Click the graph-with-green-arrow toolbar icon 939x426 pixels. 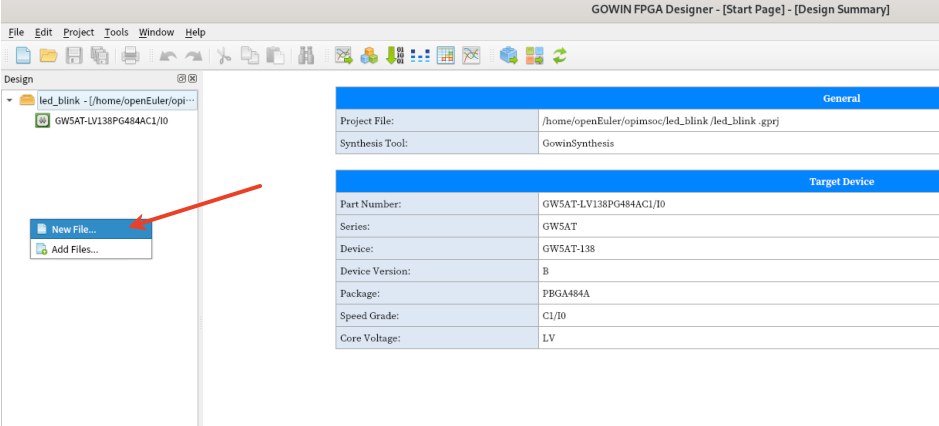coord(344,56)
